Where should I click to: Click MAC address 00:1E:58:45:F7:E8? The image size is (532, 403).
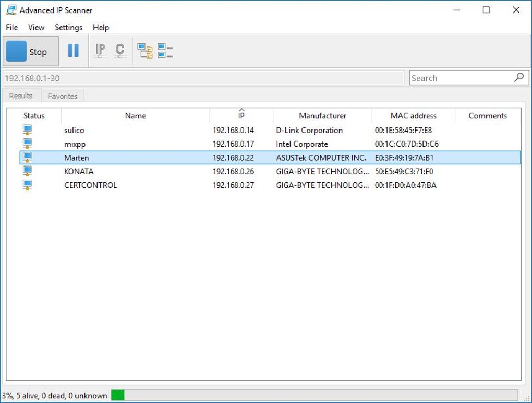(x=403, y=131)
